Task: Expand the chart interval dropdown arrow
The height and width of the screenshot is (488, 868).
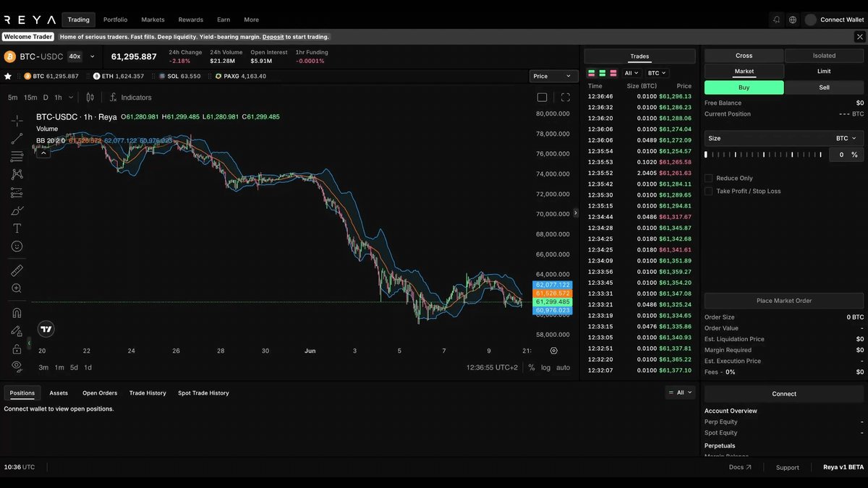Action: (70, 98)
